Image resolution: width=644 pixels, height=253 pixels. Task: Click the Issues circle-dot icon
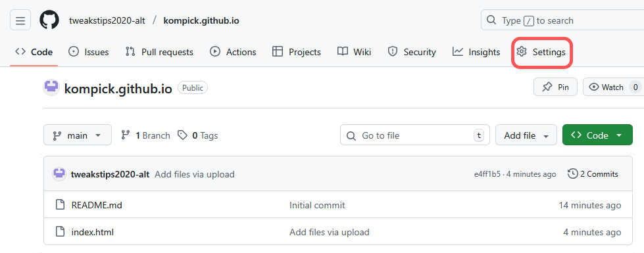(x=74, y=52)
